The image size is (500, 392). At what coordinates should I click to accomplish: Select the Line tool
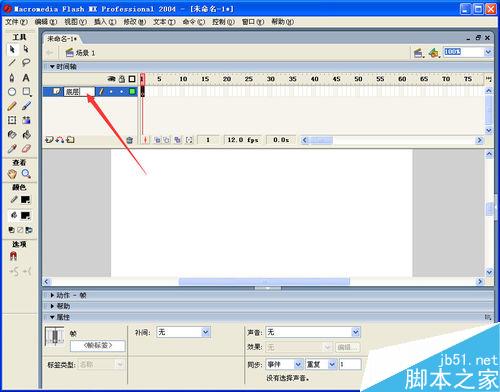point(12,63)
